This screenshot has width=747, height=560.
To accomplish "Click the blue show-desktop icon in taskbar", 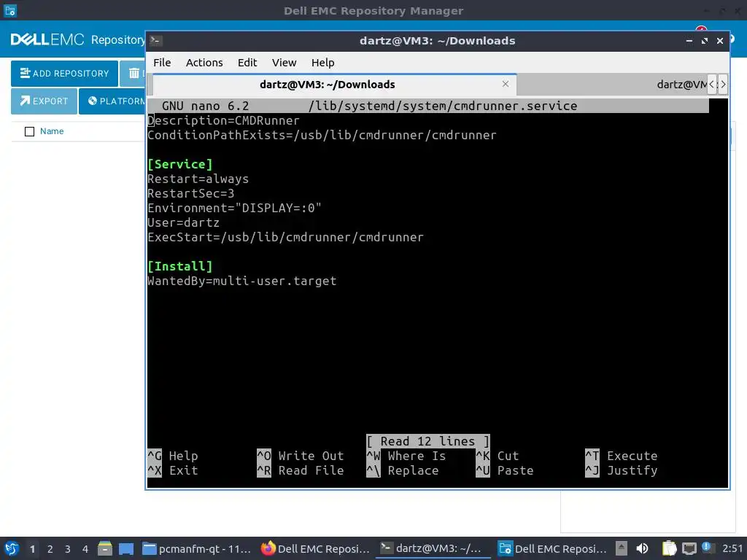I will pyautogui.click(x=126, y=548).
